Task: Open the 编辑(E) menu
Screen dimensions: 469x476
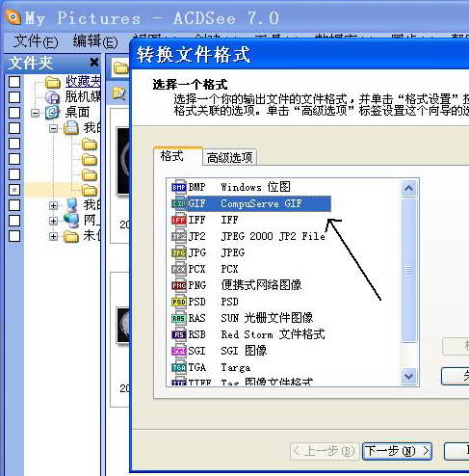Action: [x=95, y=41]
